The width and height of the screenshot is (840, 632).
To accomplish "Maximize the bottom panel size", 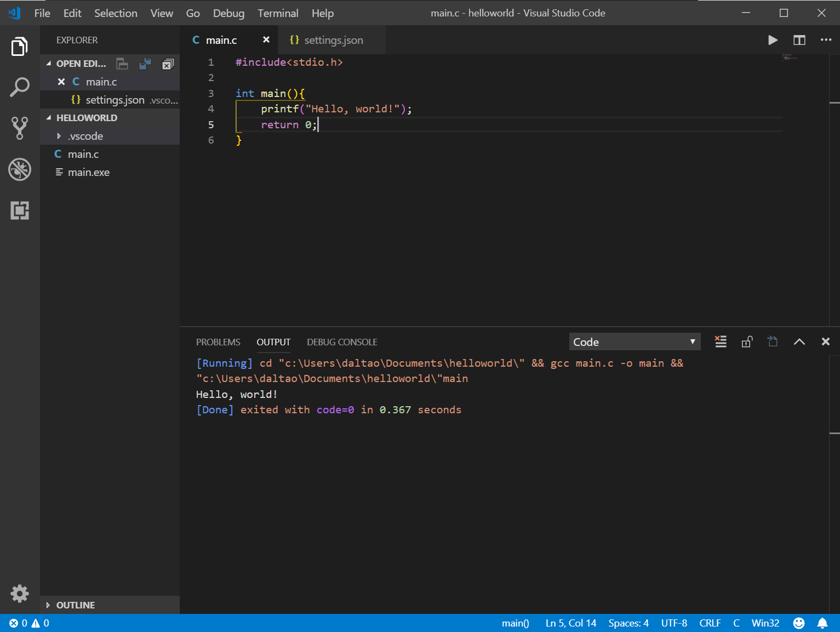I will pyautogui.click(x=799, y=342).
